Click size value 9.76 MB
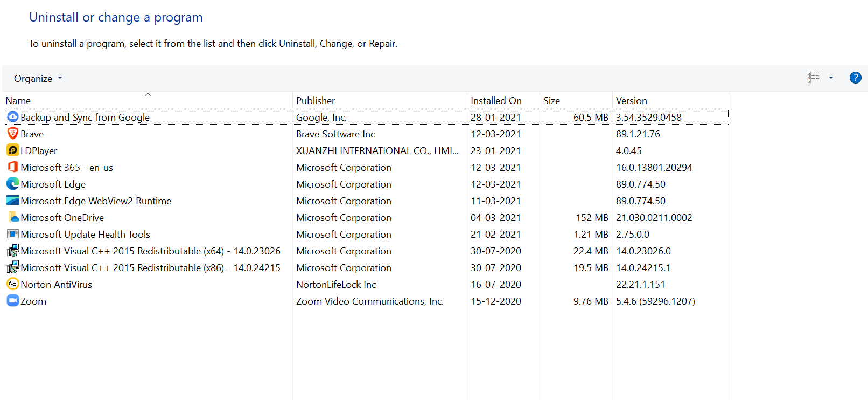Image resolution: width=868 pixels, height=400 pixels. (x=591, y=301)
